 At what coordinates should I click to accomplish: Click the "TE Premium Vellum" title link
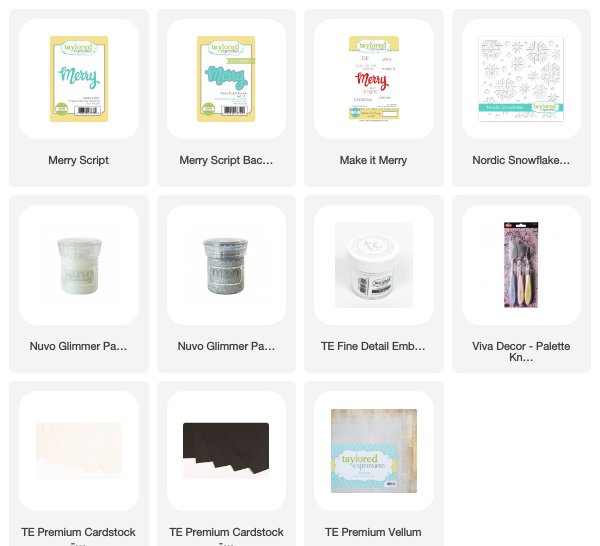(x=373, y=532)
